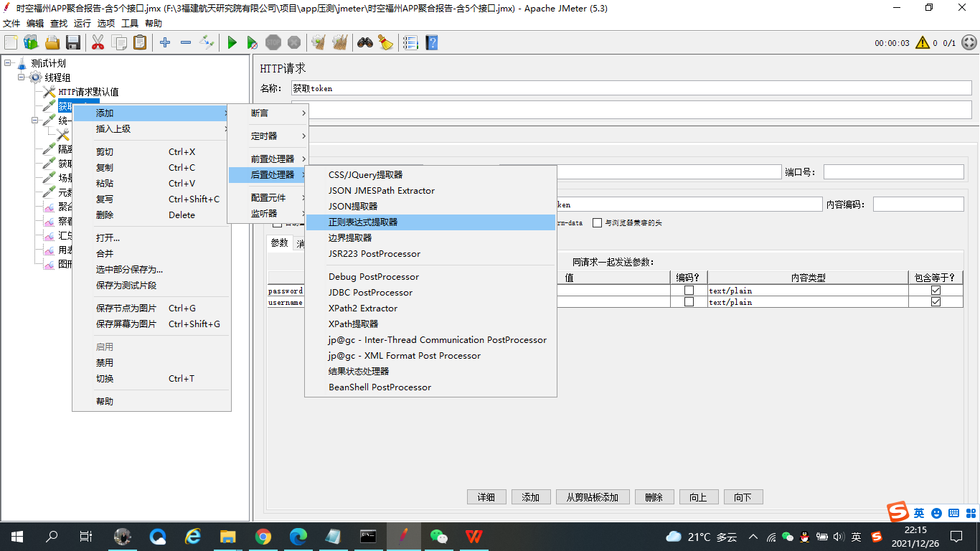Expand the 监听器 submenu

[x=268, y=214]
